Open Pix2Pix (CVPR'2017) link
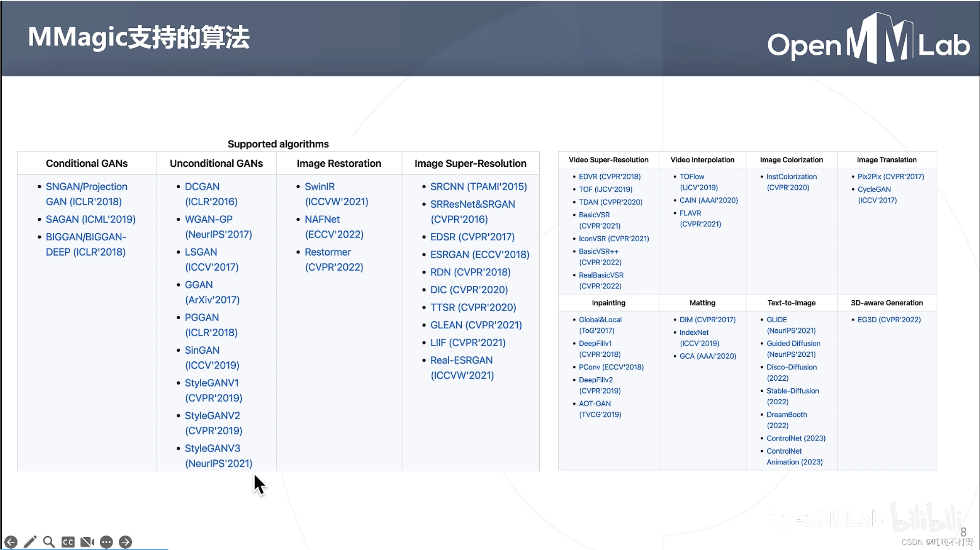Viewport: 980px width, 550px height. tap(891, 177)
